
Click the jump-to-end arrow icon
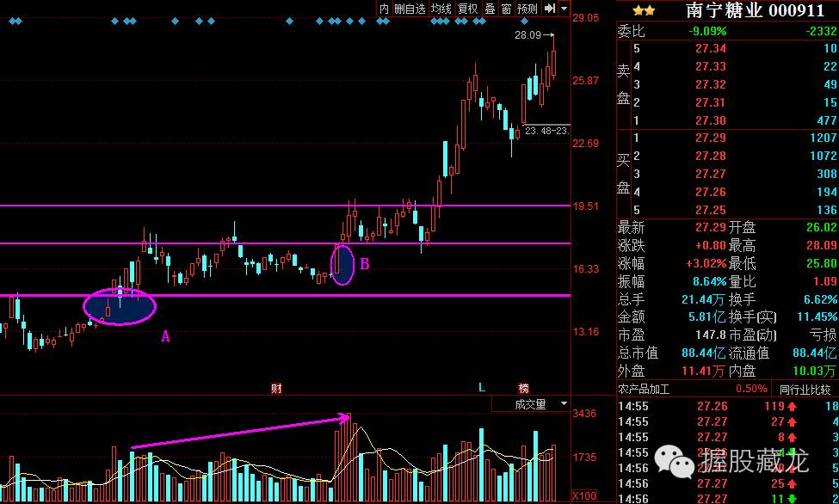pyautogui.click(x=550, y=9)
